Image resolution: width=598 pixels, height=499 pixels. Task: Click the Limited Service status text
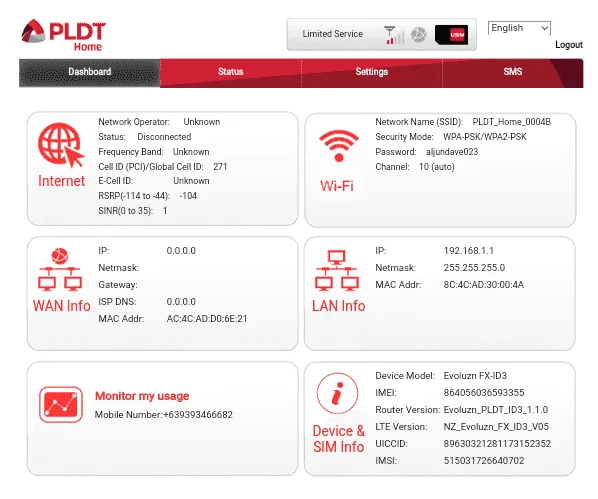[333, 34]
